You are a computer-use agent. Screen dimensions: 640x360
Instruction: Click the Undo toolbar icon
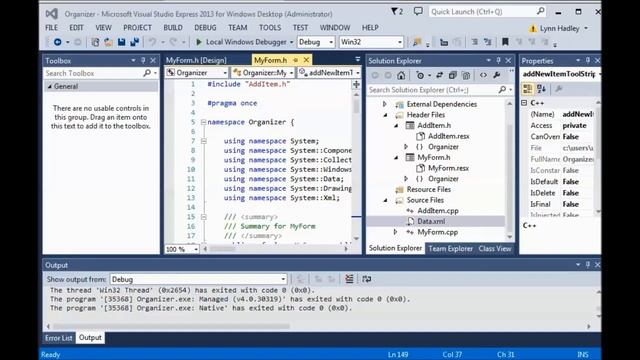(152, 42)
